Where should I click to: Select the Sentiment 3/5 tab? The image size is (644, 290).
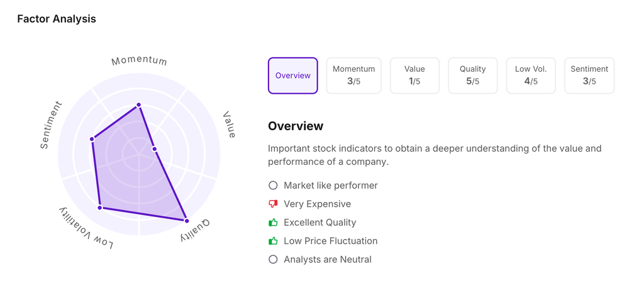(x=589, y=75)
